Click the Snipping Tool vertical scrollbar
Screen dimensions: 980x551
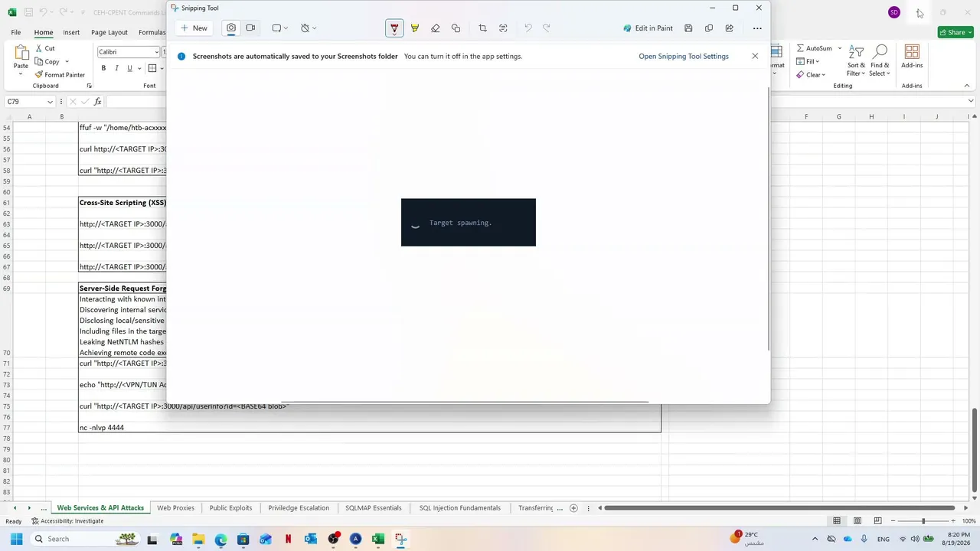(x=768, y=218)
